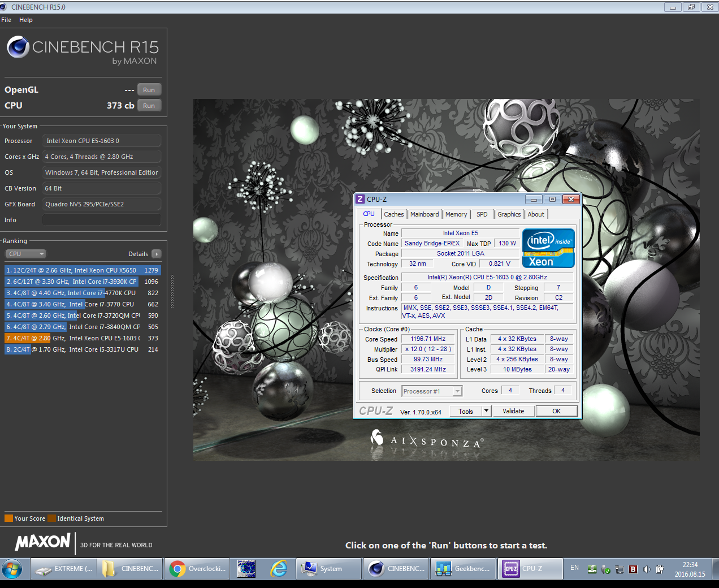The height and width of the screenshot is (588, 719).
Task: Switch to SPD tab in CPU-Z
Action: coord(482,214)
